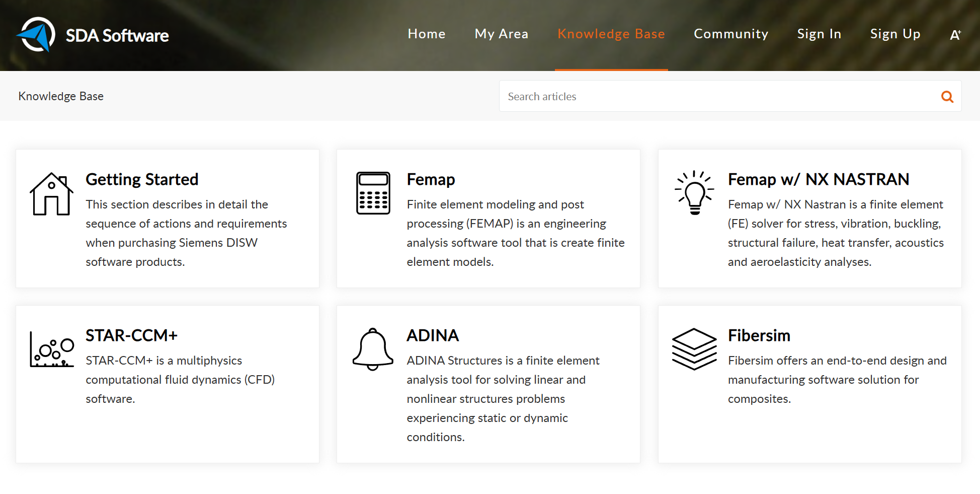Viewport: 980px width, 494px height.
Task: Open the Getting Started article card
Action: click(168, 219)
